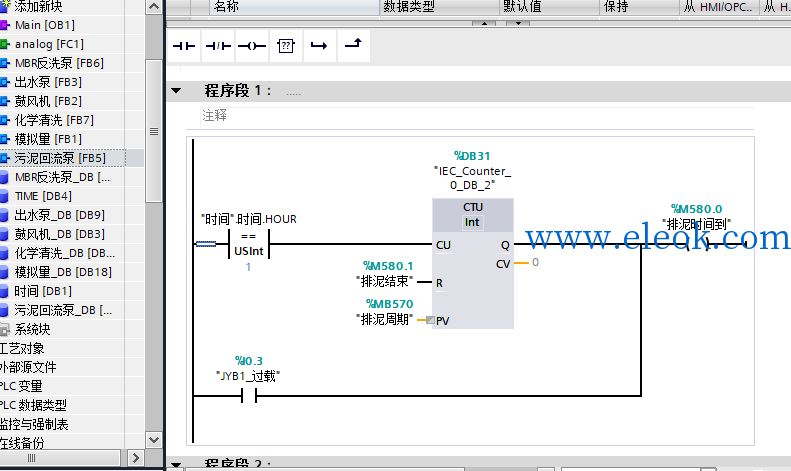Open the PLC 数据类型 folder
The height and width of the screenshot is (471, 791).
coord(33,405)
